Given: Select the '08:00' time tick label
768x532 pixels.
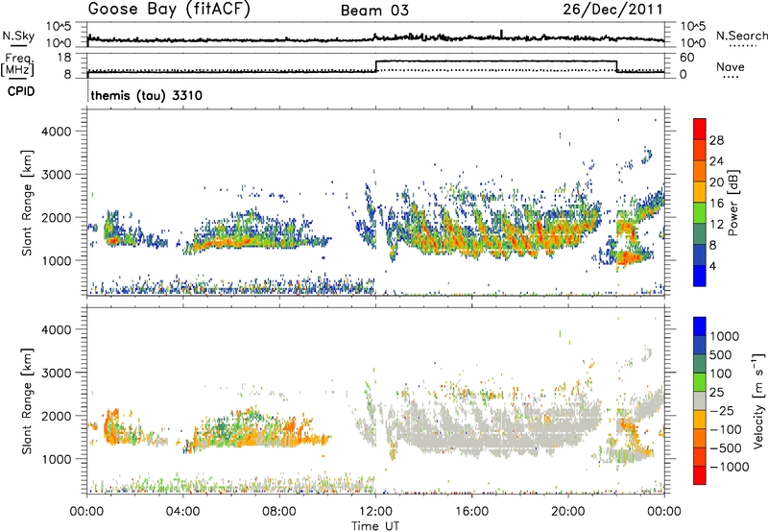Looking at the screenshot, I should pyautogui.click(x=279, y=512).
